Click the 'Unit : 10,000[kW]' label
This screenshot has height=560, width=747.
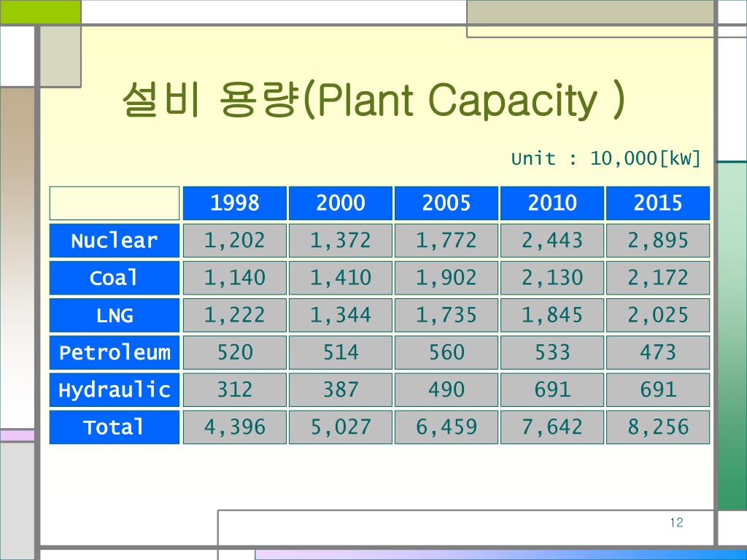[x=605, y=158]
